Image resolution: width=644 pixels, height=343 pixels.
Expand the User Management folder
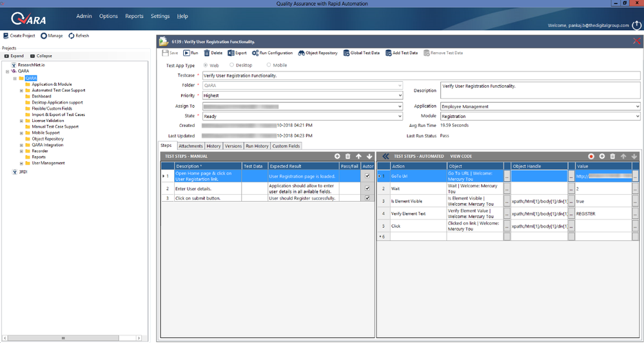(x=21, y=163)
